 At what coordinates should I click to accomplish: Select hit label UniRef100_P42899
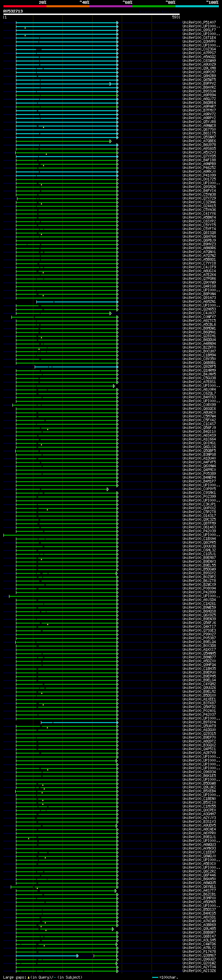(x=199, y=592)
